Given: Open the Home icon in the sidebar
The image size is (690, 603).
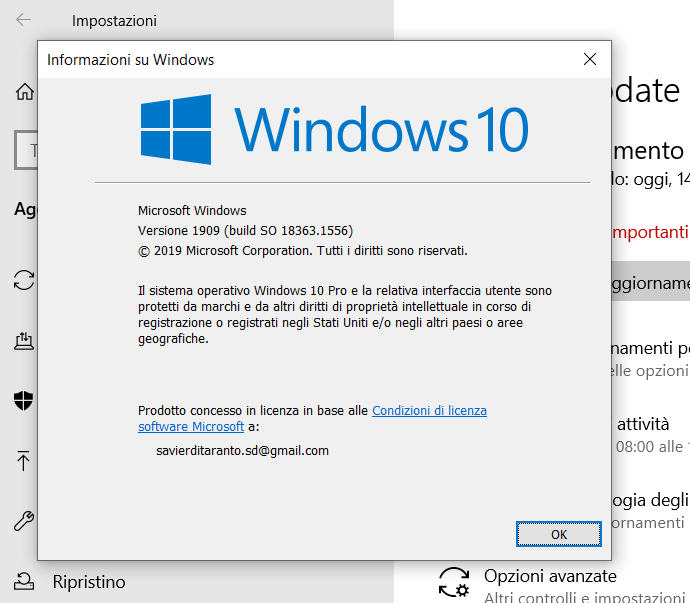Looking at the screenshot, I should [25, 92].
